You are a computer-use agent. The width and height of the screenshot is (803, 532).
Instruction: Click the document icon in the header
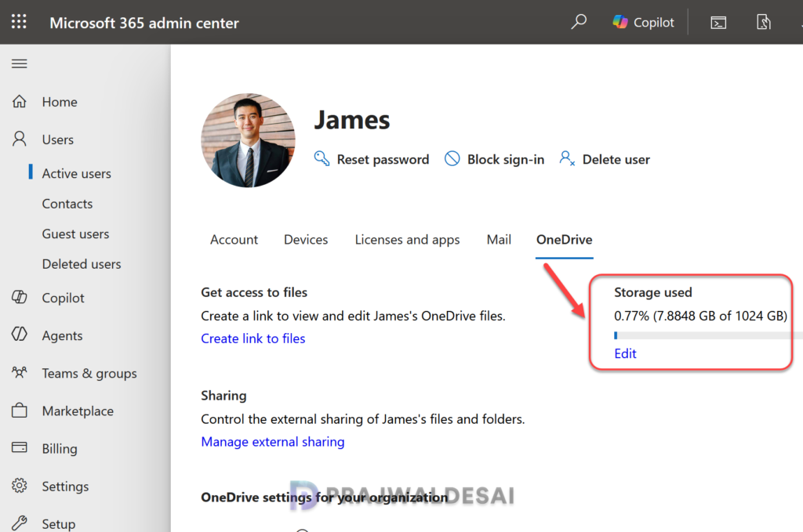[763, 22]
